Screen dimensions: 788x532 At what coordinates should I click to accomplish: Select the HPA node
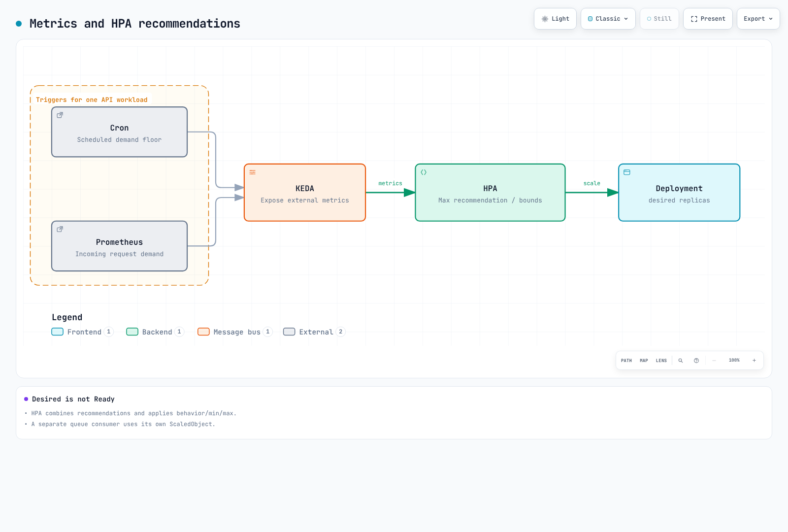[x=490, y=193]
